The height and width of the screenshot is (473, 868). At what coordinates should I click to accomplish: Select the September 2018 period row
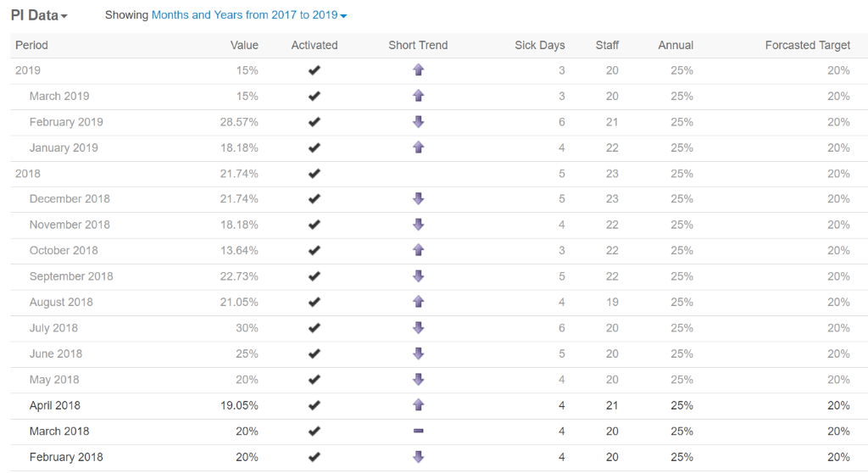click(x=439, y=276)
